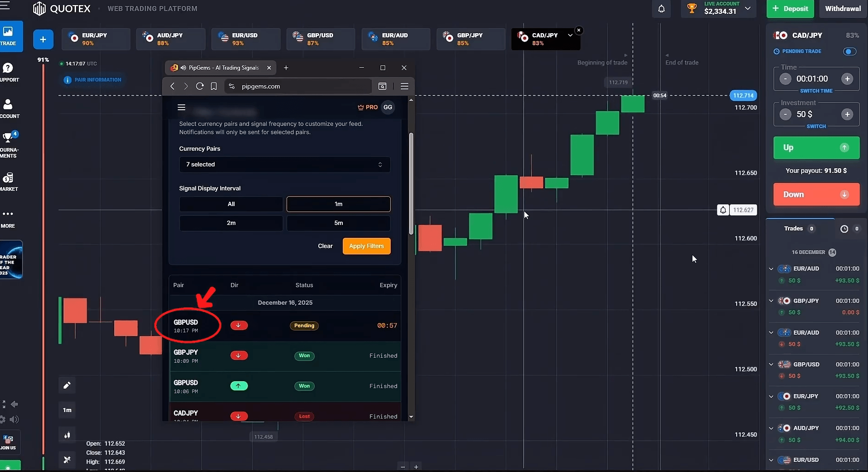Click the GG profile avatar
The height and width of the screenshot is (472, 868).
point(388,107)
